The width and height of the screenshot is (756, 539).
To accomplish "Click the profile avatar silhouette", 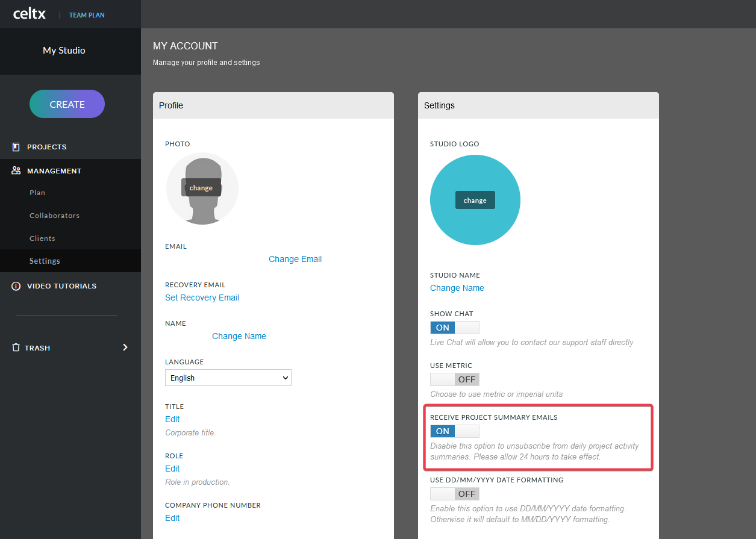I will tap(202, 188).
